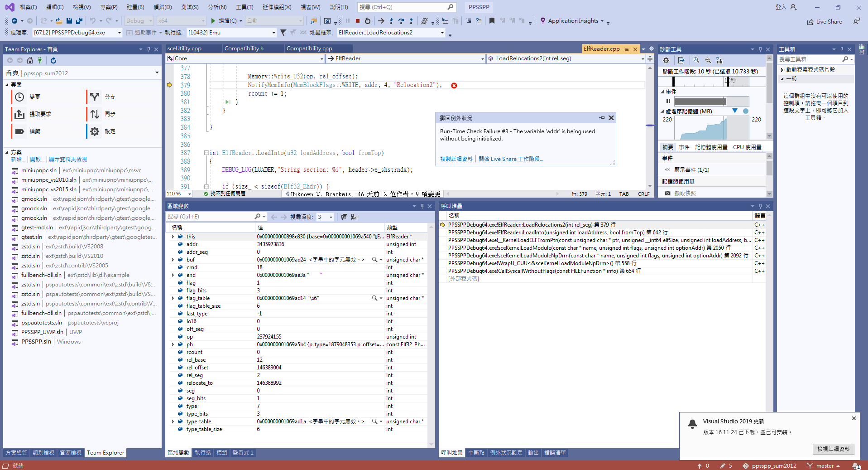This screenshot has width=868, height=470.
Task: Click the editor split window icon
Action: (x=650, y=58)
